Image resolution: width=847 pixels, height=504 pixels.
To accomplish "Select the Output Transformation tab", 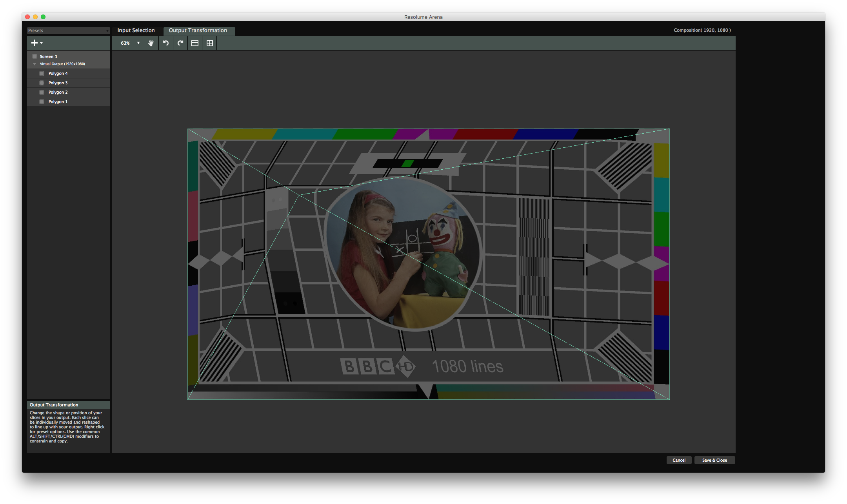I will pyautogui.click(x=198, y=30).
